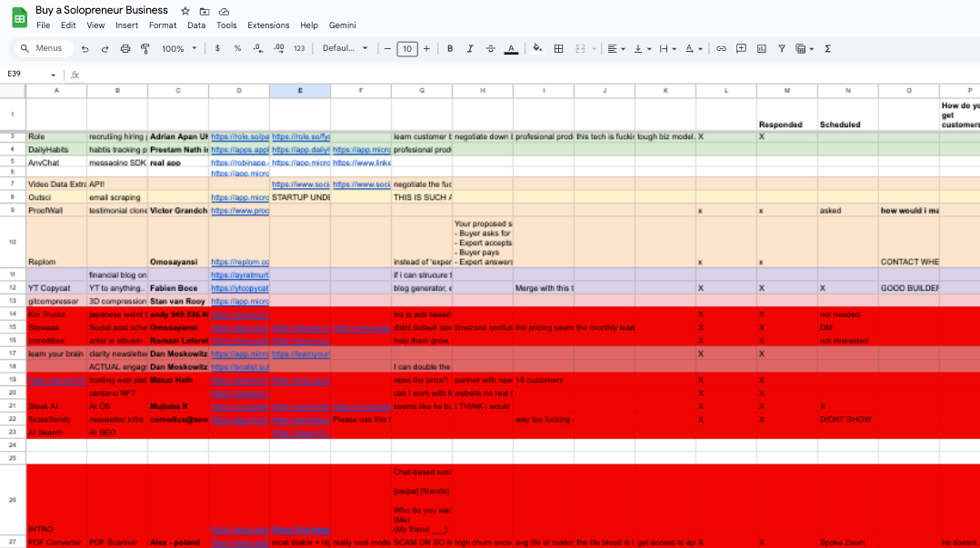980x548 pixels.
Task: Open text rotation dropdown
Action: (x=694, y=49)
